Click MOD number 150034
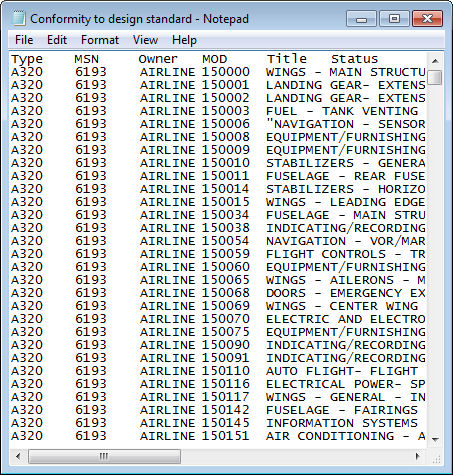The width and height of the screenshot is (453, 475). [x=226, y=215]
